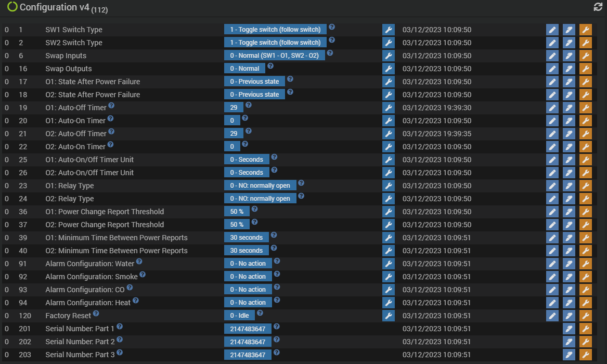Image resolution: width=607 pixels, height=364 pixels.
Task: Click the help icon beside Factory Reset label
Action: pyautogui.click(x=96, y=314)
